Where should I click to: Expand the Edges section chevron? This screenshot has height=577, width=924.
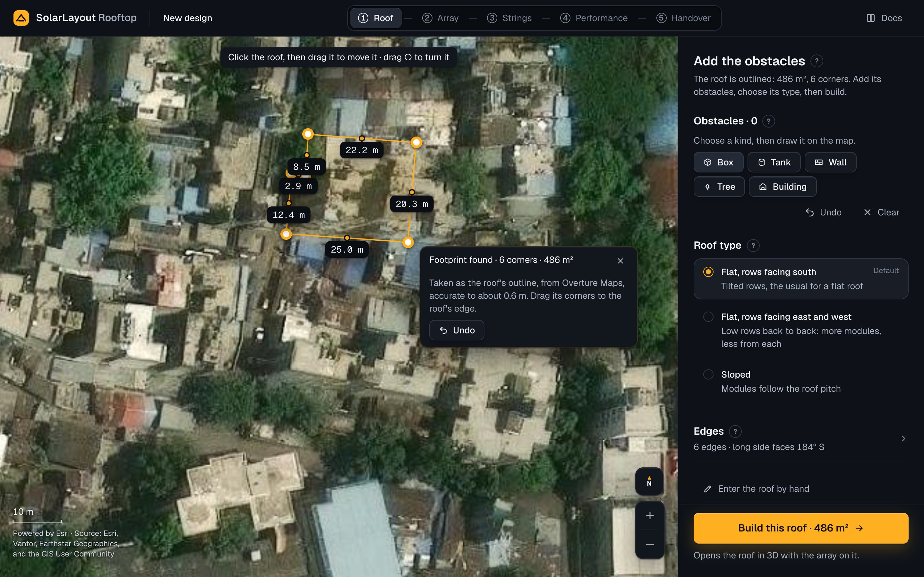(903, 439)
